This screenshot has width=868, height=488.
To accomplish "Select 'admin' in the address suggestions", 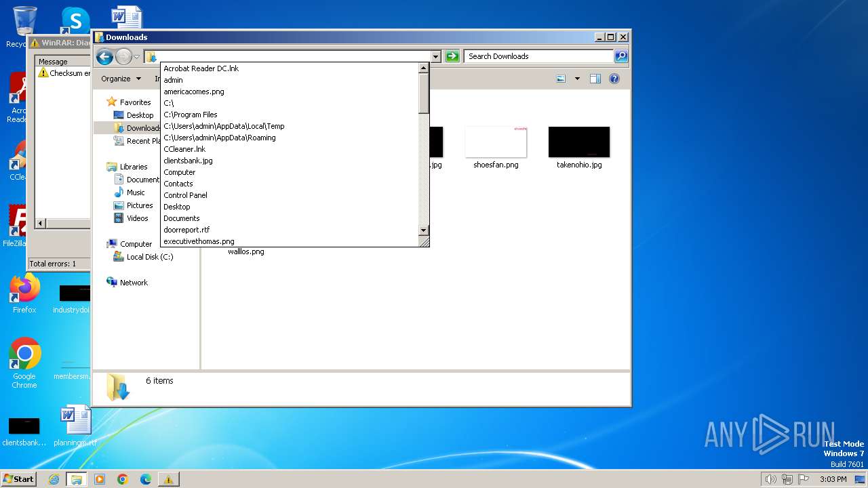I will [290, 80].
